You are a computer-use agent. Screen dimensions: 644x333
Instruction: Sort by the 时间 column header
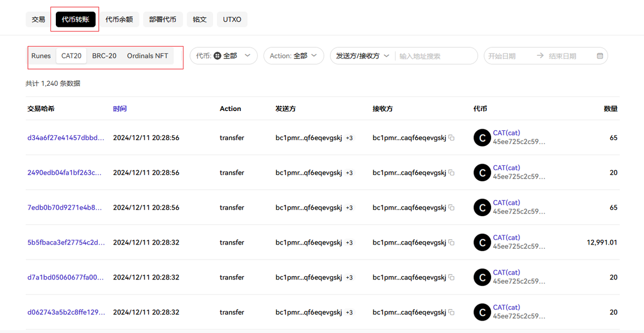(120, 108)
